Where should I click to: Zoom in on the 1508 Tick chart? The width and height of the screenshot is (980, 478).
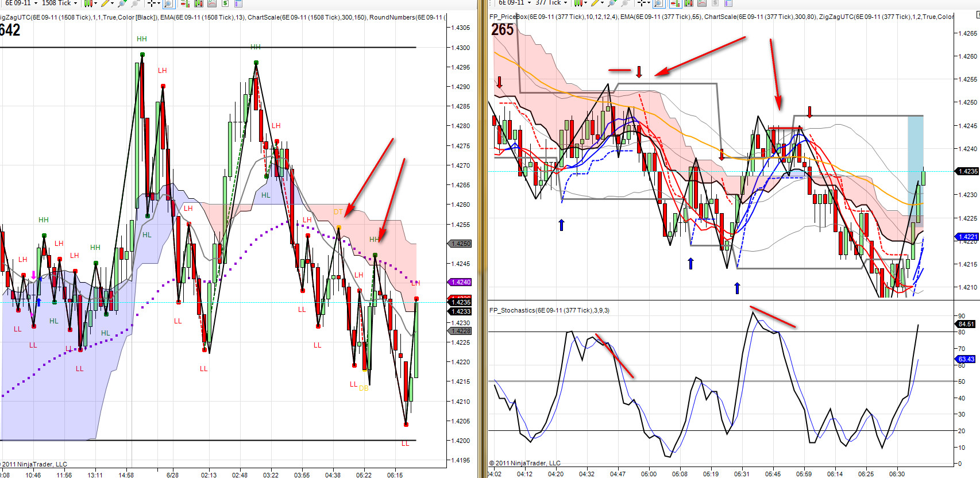tap(122, 3)
